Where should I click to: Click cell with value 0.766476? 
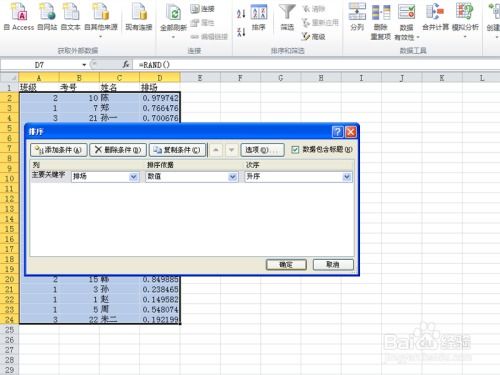tap(160, 108)
